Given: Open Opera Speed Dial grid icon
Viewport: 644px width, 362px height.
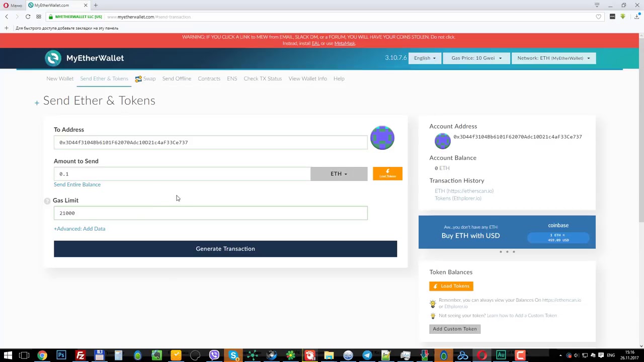Looking at the screenshot, I should [x=38, y=17].
